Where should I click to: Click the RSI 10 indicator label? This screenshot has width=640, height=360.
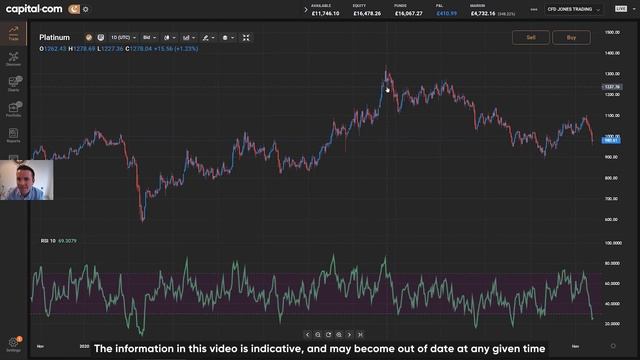point(48,241)
